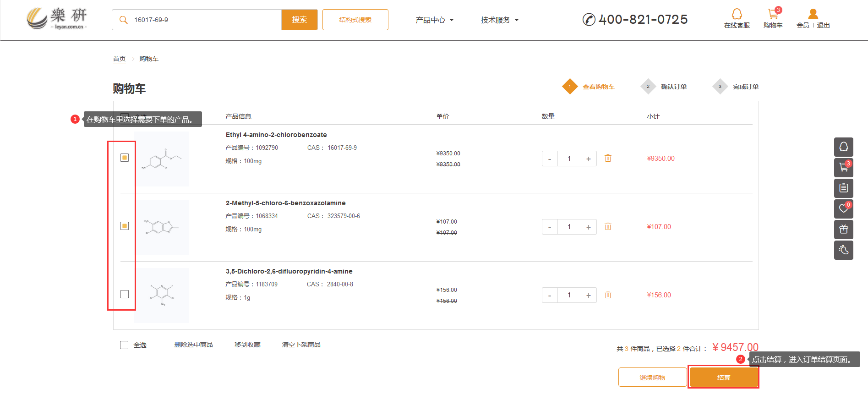The image size is (868, 400).
Task: Click the 继续购物 continue shopping button
Action: tap(652, 377)
